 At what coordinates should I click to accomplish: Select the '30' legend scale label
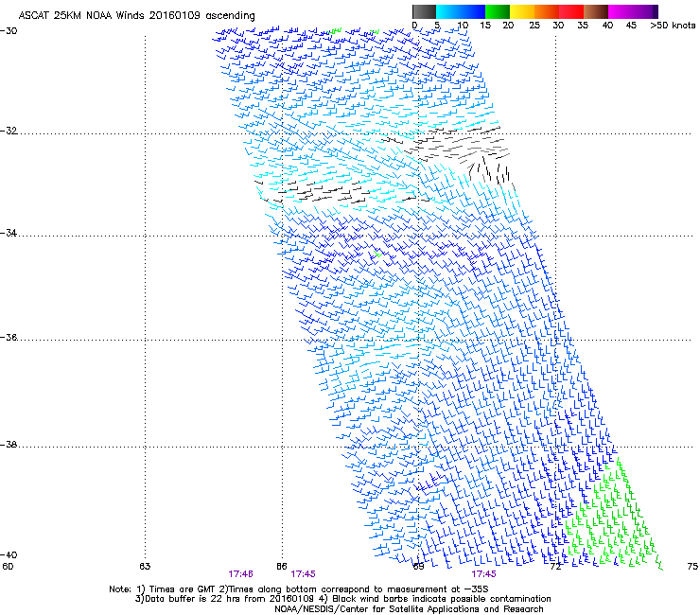[558, 26]
